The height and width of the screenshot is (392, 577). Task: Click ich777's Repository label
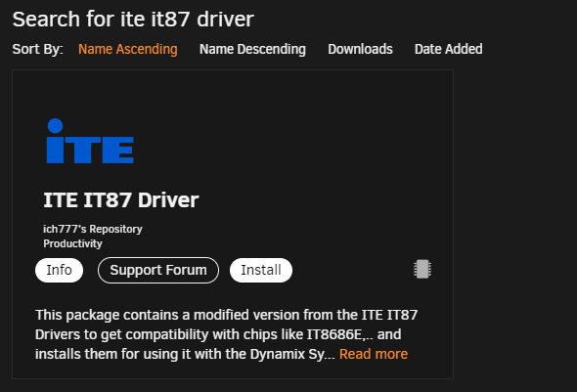coord(93,229)
